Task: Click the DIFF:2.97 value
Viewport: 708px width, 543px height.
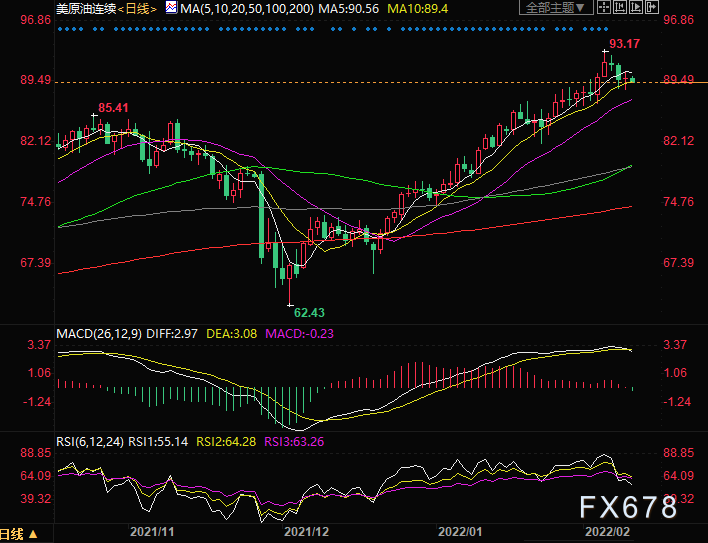Action: tap(172, 334)
